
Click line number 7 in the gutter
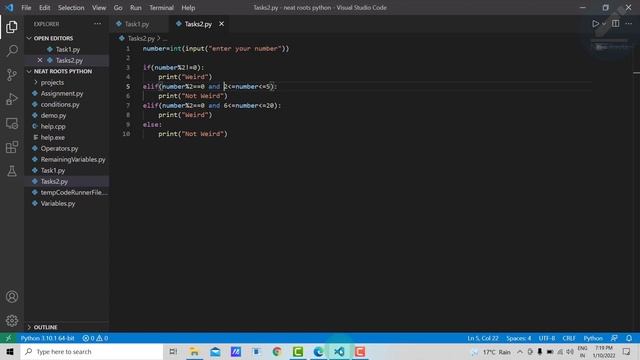point(128,105)
